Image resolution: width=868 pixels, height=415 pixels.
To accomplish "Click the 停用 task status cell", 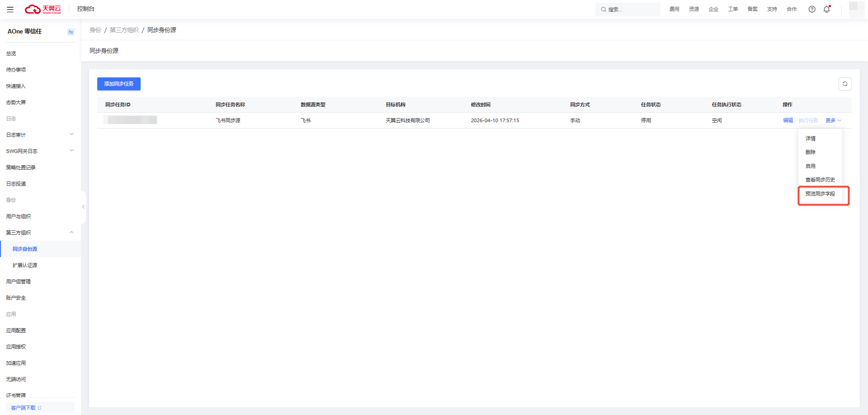I will point(646,120).
